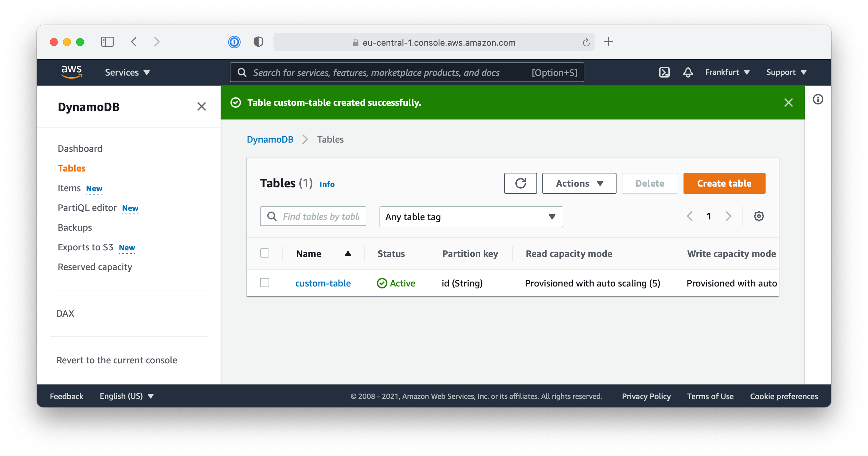Click the AWS services search bar

click(406, 72)
